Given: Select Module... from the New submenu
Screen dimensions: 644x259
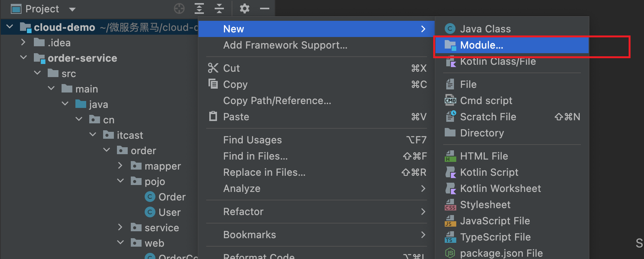Looking at the screenshot, I should (482, 45).
